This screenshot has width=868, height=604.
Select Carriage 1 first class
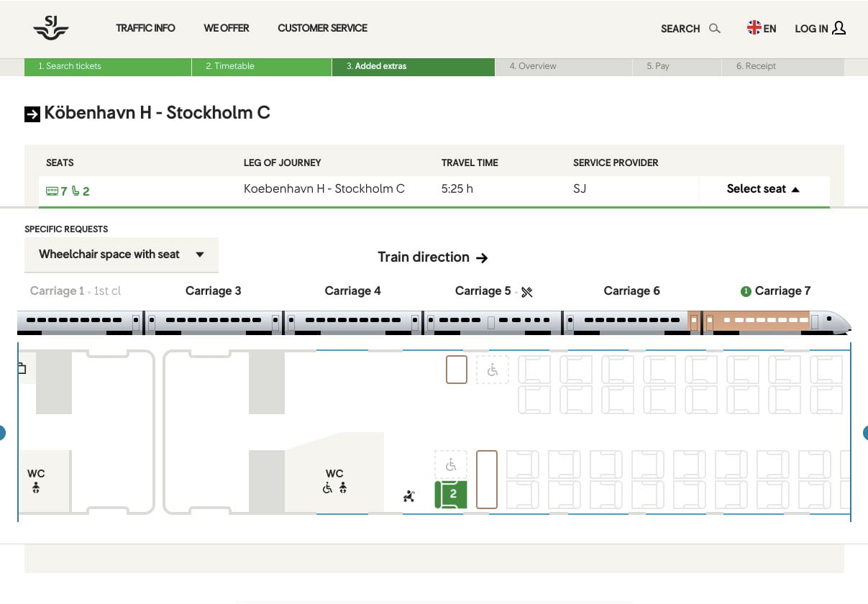pos(75,290)
